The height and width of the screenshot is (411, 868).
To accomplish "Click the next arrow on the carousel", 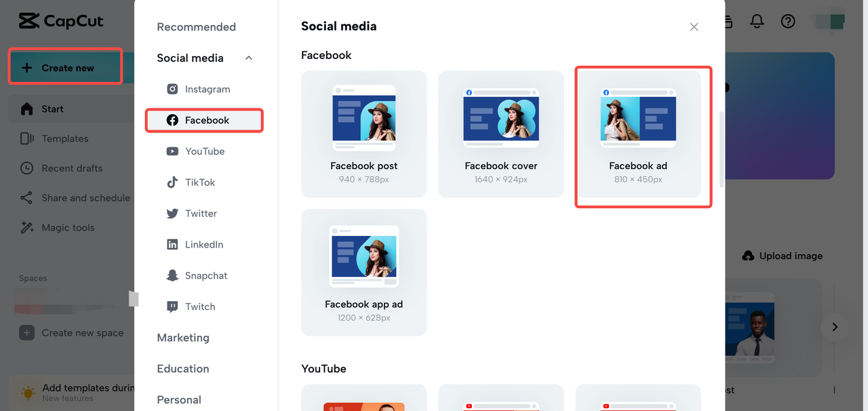I will coord(835,327).
